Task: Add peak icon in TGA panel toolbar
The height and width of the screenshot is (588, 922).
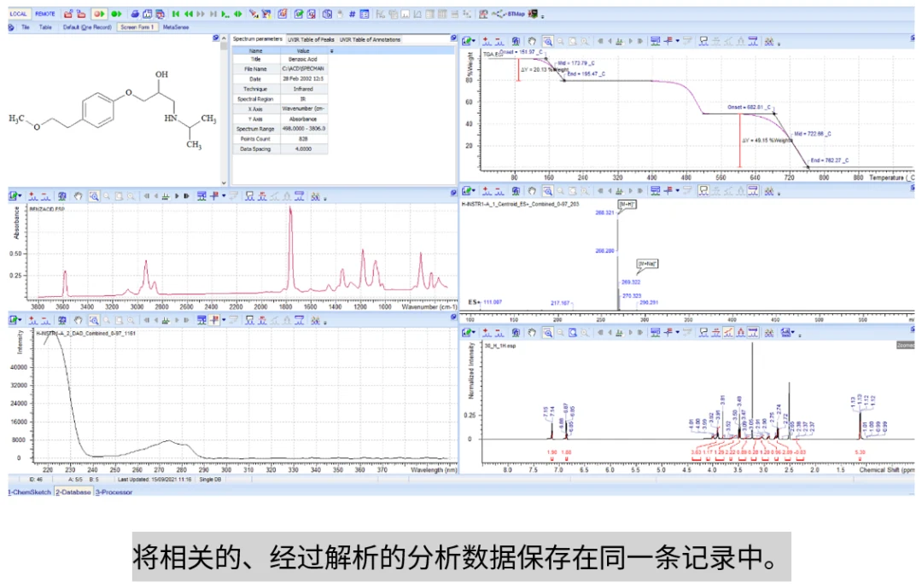Action: pos(487,41)
